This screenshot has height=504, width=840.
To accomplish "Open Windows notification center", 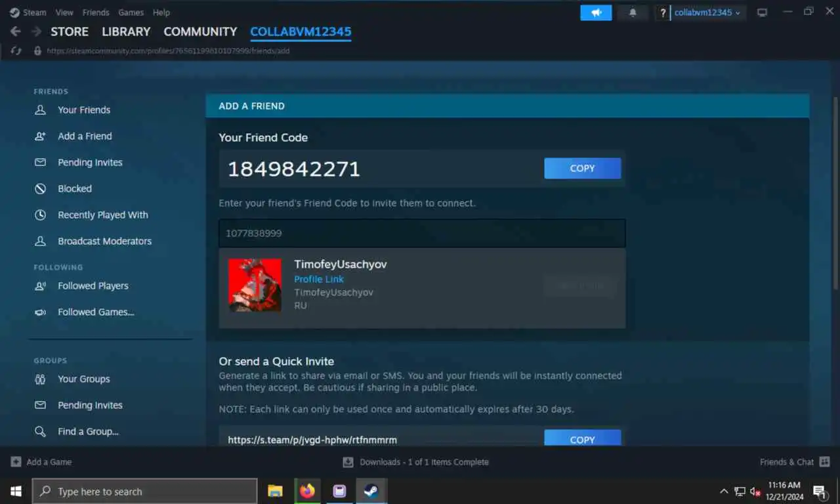I will pos(820,491).
